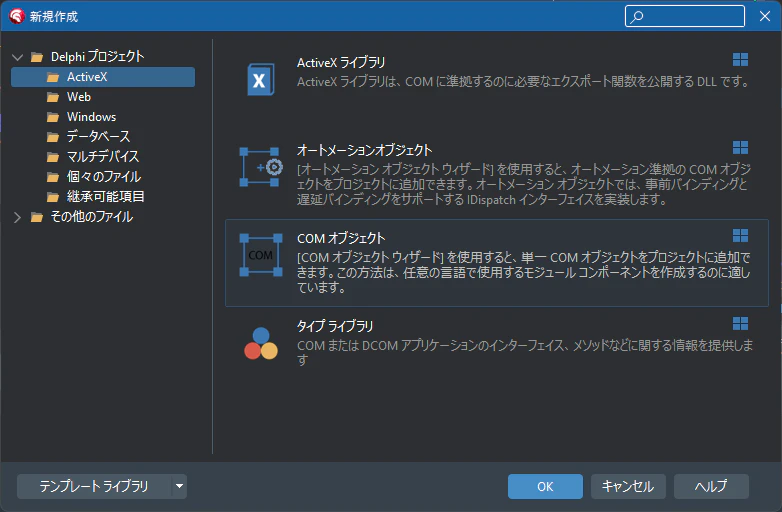This screenshot has width=782, height=512.
Task: Click the COM オブジェクト ウィザード description text
Action: tap(524, 272)
